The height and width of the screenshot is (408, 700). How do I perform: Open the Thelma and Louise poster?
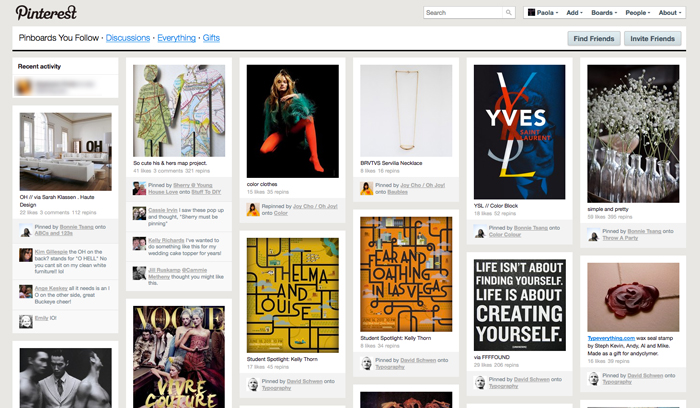click(292, 296)
